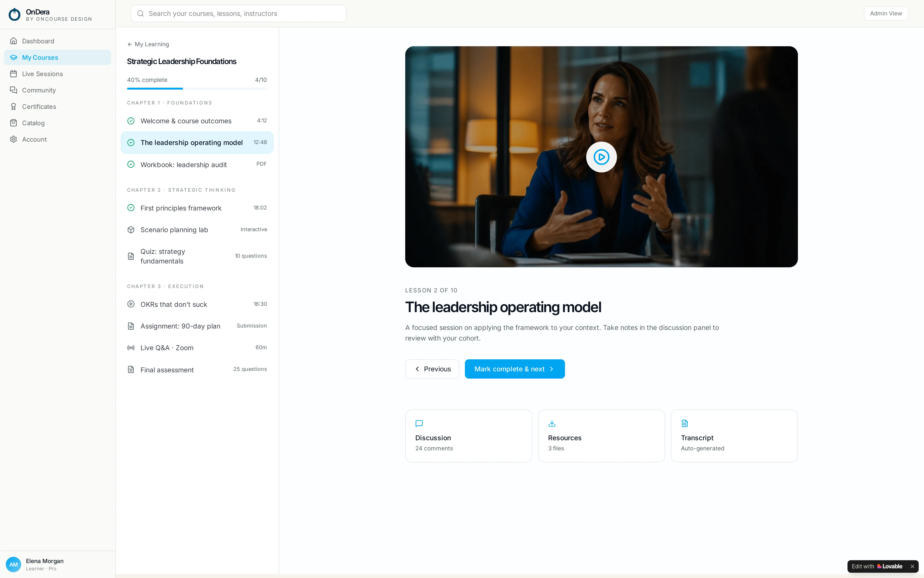This screenshot has width=924, height=578.
Task: Click Chapter 3 · Execution heading
Action: click(x=165, y=286)
